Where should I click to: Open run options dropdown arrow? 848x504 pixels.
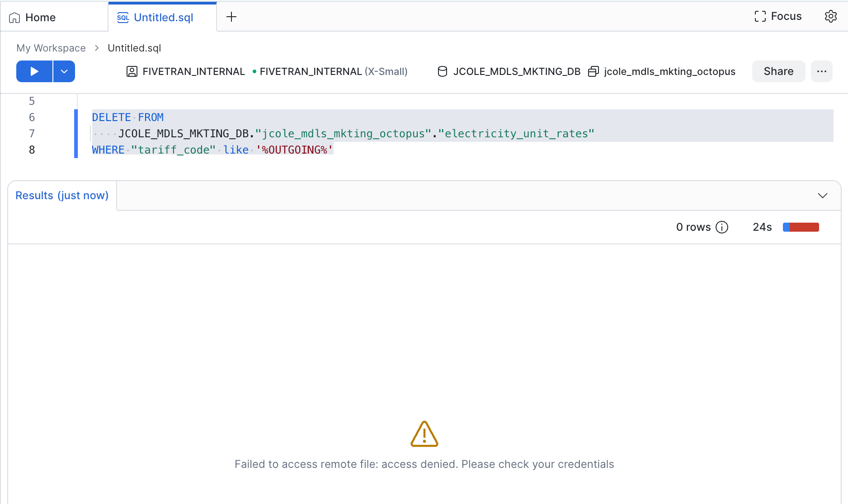click(x=64, y=71)
